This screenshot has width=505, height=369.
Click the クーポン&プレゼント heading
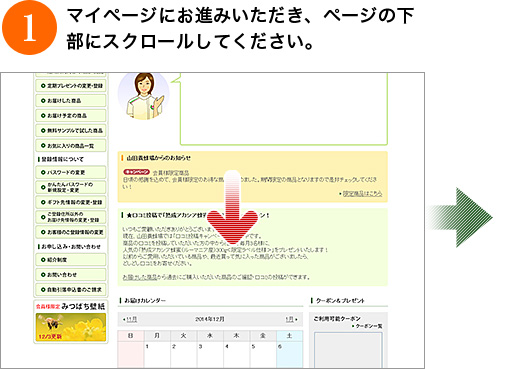click(340, 301)
